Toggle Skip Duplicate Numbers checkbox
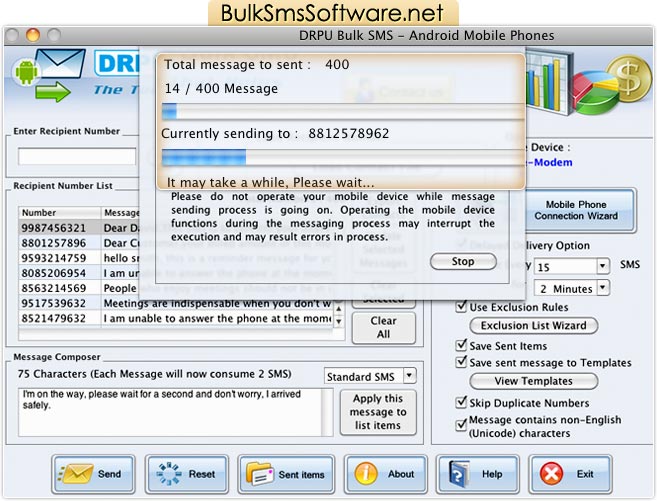657x501 pixels. point(461,403)
